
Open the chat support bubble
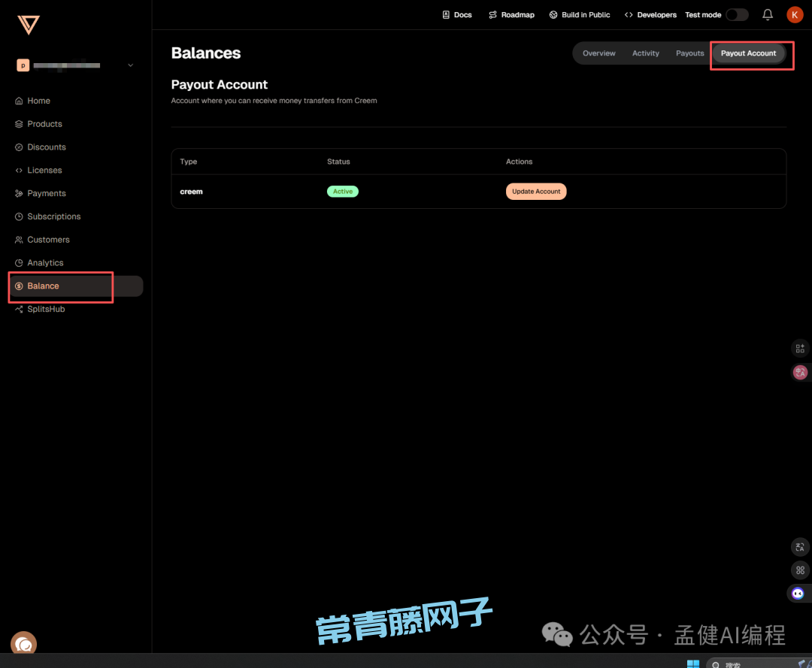coord(24,644)
